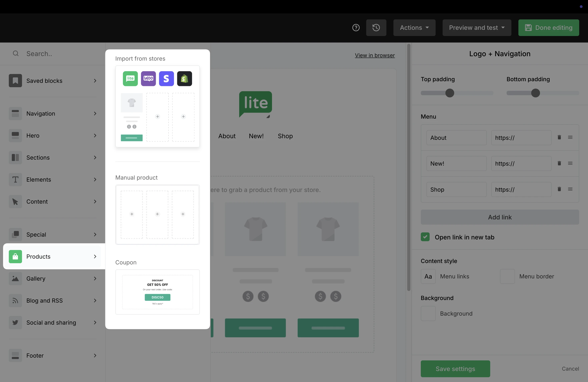The image size is (588, 382).
Task: Open the Gallery blocks menu
Action: pyautogui.click(x=53, y=278)
